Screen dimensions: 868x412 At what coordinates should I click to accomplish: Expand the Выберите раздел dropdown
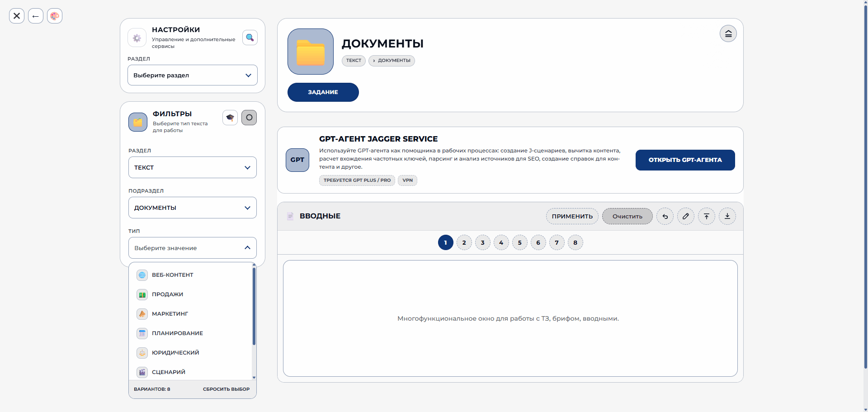point(193,75)
